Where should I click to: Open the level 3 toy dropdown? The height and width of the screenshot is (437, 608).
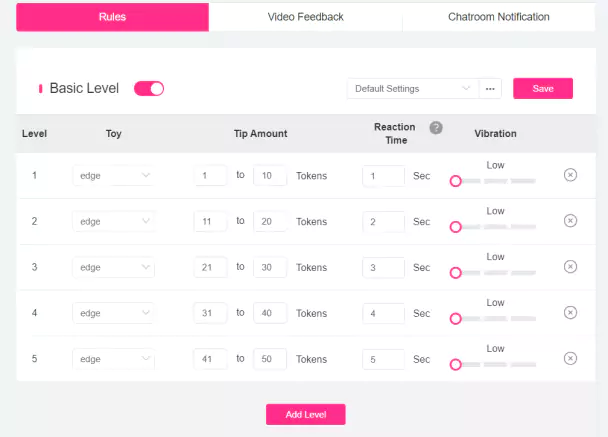pos(114,267)
